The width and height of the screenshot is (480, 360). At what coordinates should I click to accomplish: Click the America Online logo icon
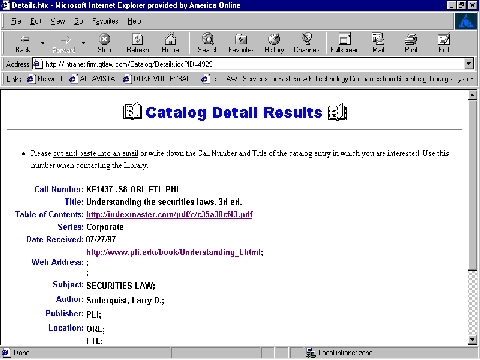466,21
